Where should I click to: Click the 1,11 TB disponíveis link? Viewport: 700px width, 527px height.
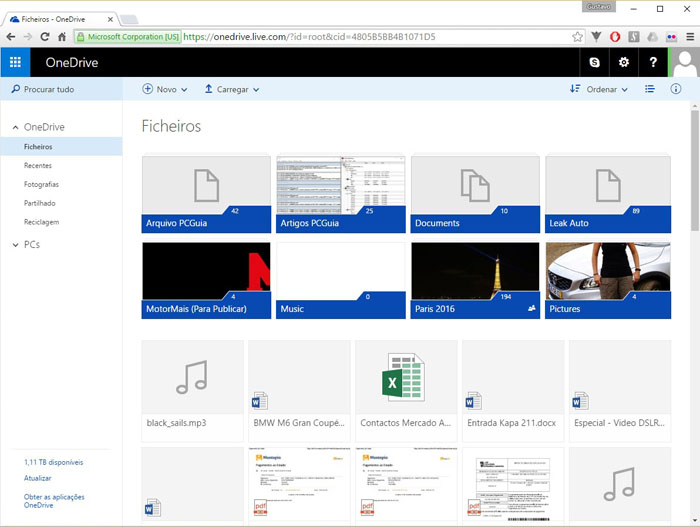tap(54, 462)
